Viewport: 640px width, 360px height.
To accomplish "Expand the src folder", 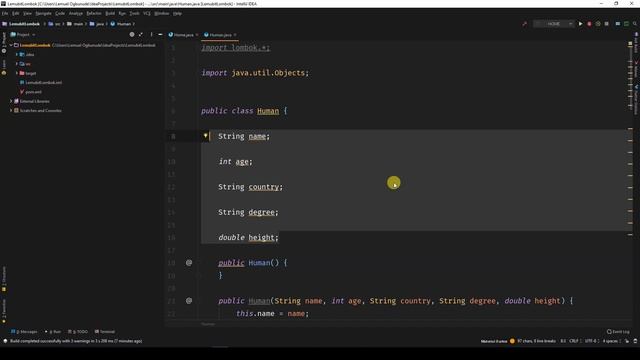I will [x=17, y=64].
